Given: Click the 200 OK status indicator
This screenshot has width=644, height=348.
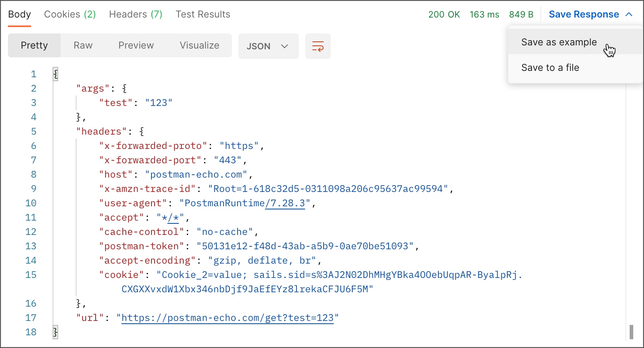Looking at the screenshot, I should coord(444,14).
